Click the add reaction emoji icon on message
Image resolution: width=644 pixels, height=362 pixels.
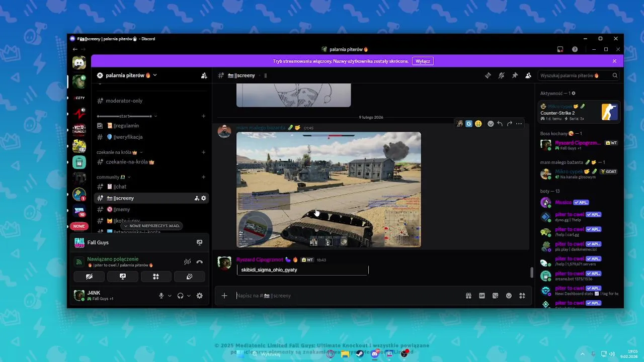tap(491, 124)
